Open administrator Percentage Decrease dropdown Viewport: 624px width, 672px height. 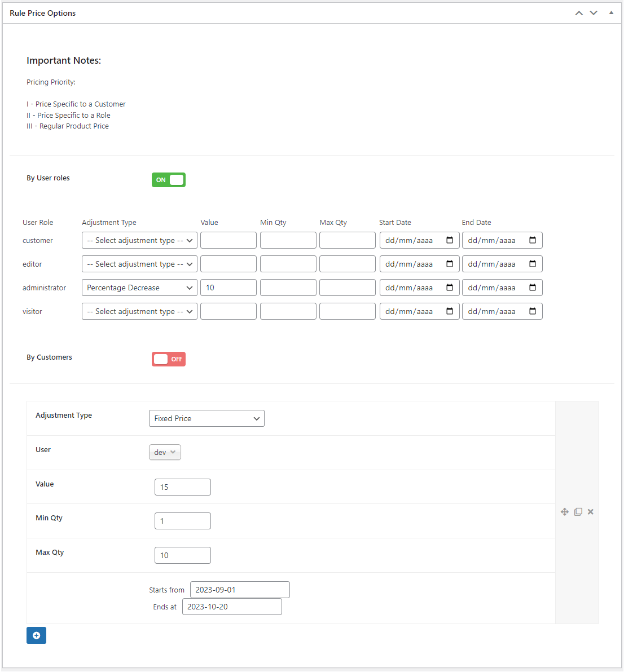point(139,288)
